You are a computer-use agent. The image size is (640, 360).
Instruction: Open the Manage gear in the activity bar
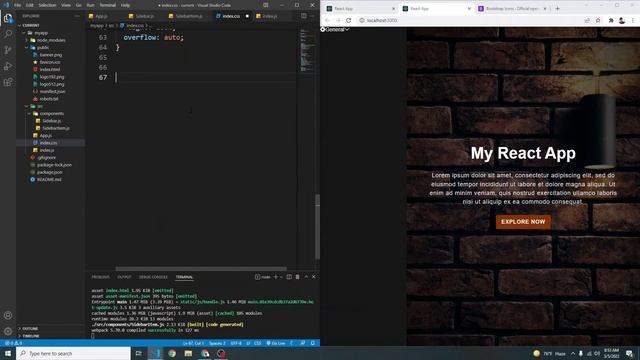point(8,331)
